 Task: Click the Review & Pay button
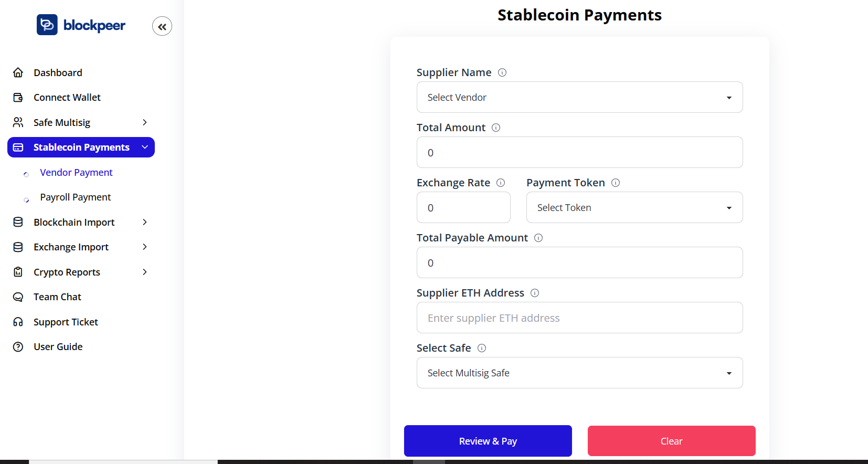(487, 441)
